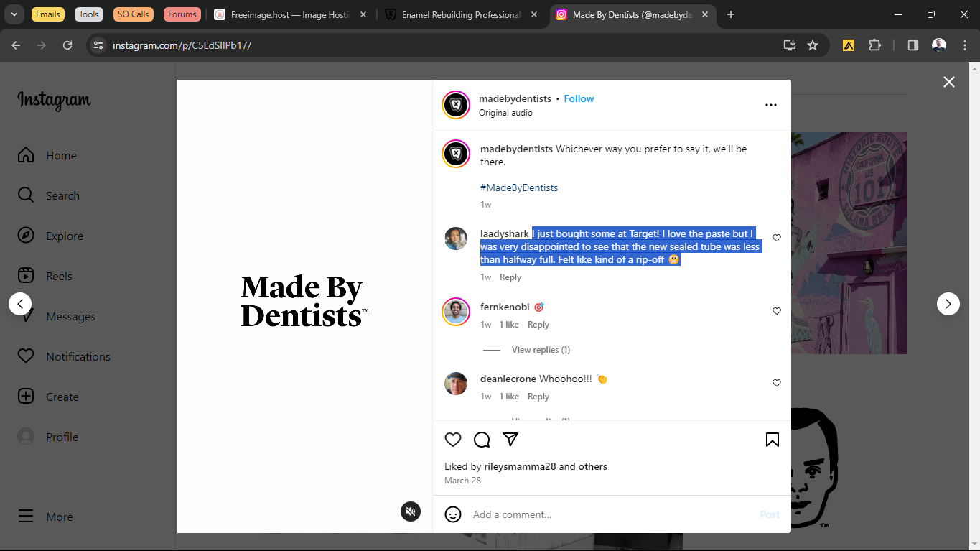
Task: Go to the previous post arrow
Action: [x=20, y=304]
